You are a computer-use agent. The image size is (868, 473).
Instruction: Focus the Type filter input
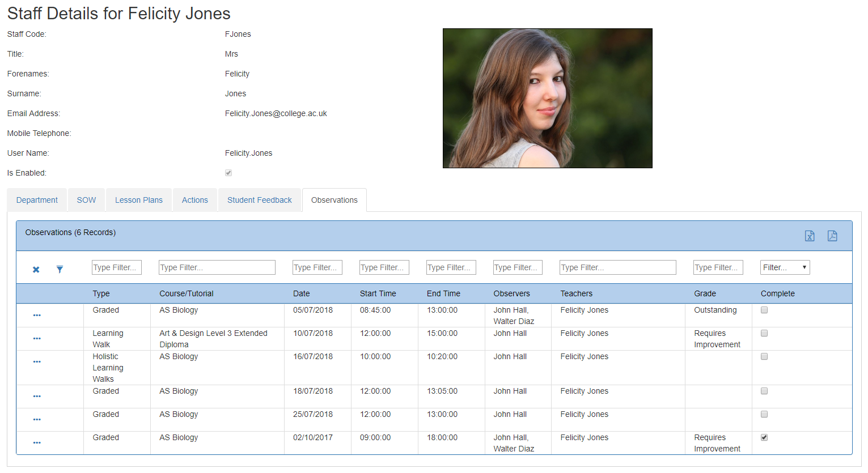[x=117, y=267]
